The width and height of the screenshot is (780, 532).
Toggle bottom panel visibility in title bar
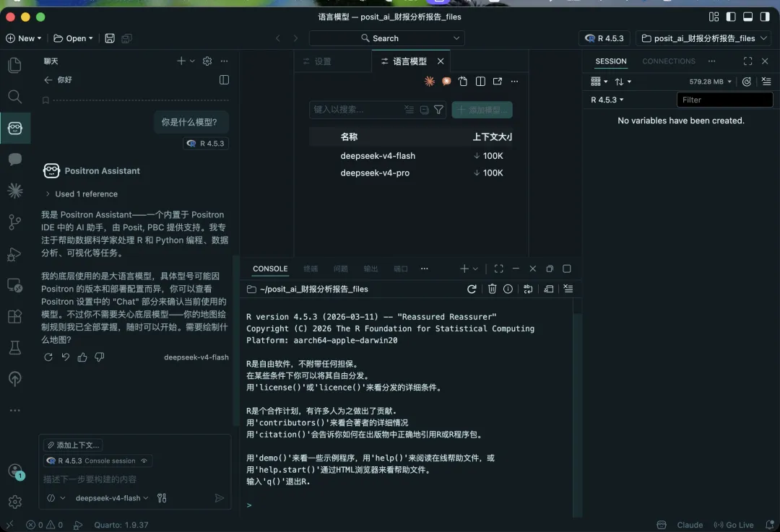pos(747,17)
